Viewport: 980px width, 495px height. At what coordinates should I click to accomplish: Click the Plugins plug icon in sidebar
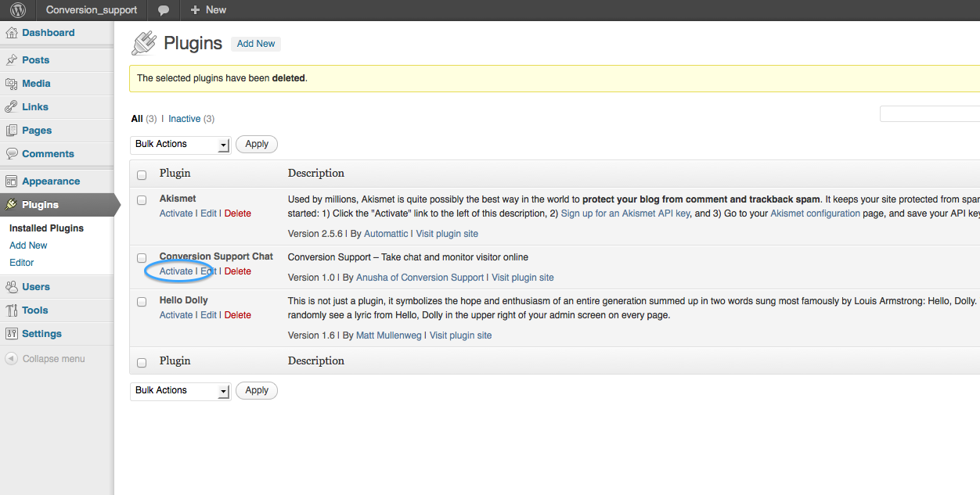(x=12, y=205)
